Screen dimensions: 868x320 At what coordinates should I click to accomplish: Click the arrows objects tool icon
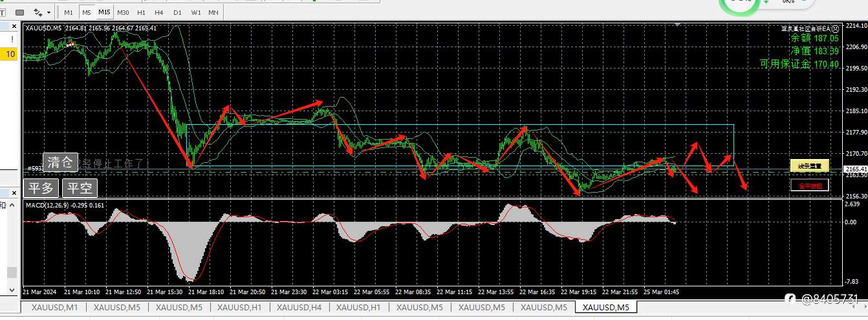[38, 12]
